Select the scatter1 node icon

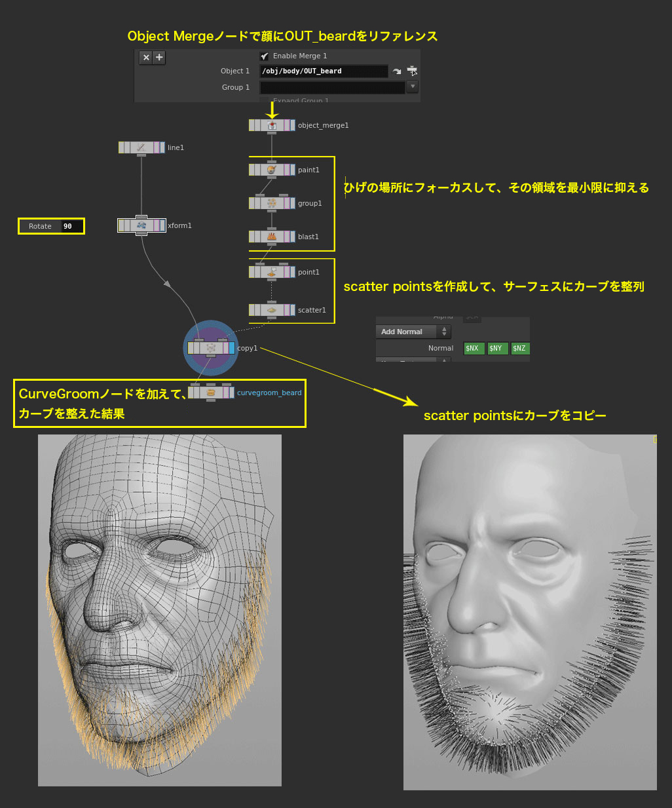[272, 310]
